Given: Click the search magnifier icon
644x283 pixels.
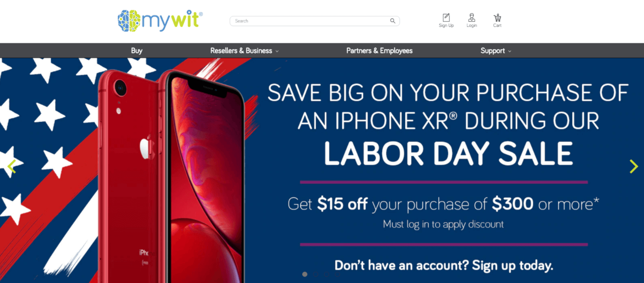Looking at the screenshot, I should 392,21.
